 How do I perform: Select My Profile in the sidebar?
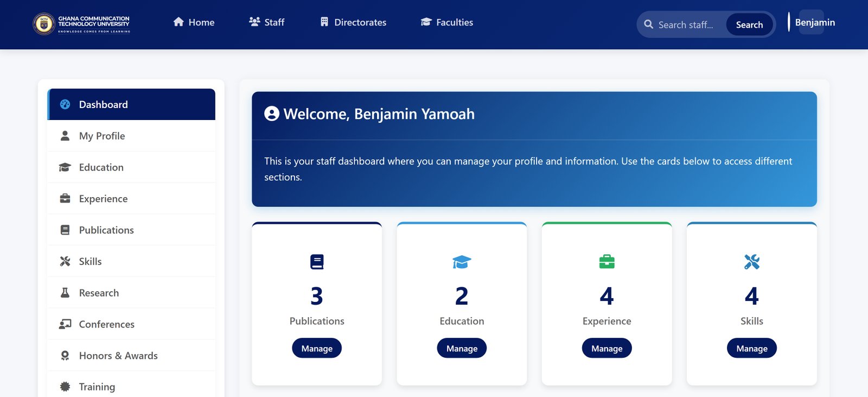pos(102,136)
